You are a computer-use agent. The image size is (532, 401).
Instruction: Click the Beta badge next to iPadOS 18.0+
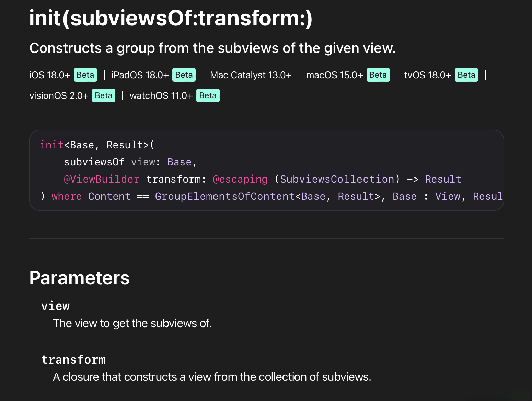pyautogui.click(x=184, y=75)
